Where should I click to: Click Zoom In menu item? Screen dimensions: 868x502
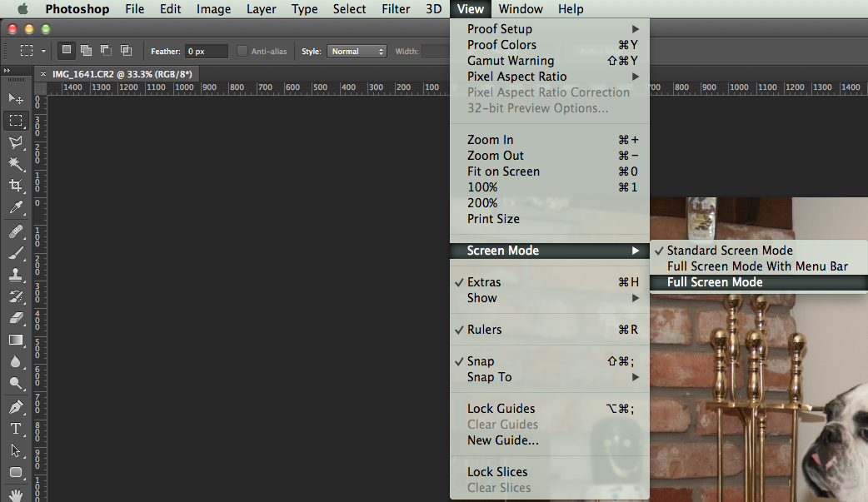[x=550, y=140]
